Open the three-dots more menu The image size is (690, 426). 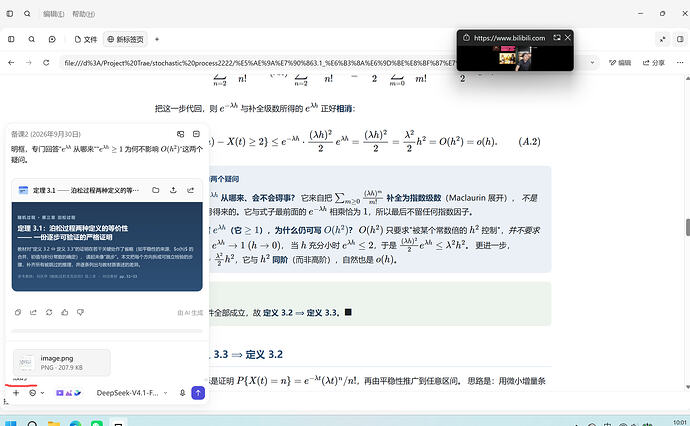tap(680, 62)
